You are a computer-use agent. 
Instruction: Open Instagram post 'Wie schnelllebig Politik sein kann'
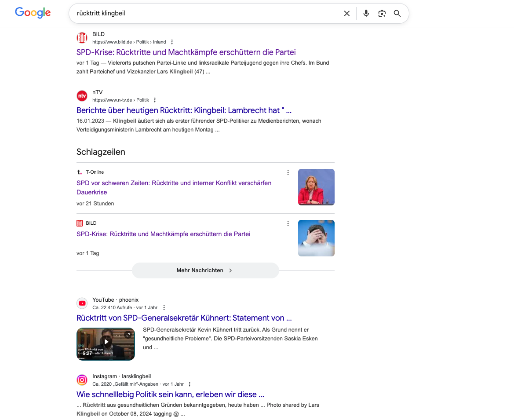(x=170, y=394)
